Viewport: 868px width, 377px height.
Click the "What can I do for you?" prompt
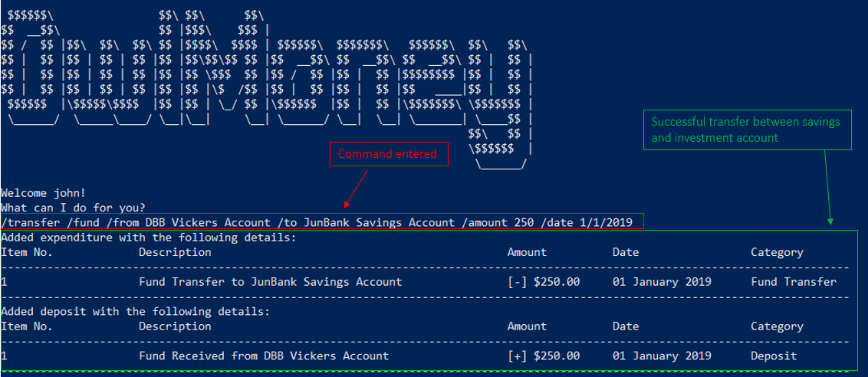coord(74,208)
